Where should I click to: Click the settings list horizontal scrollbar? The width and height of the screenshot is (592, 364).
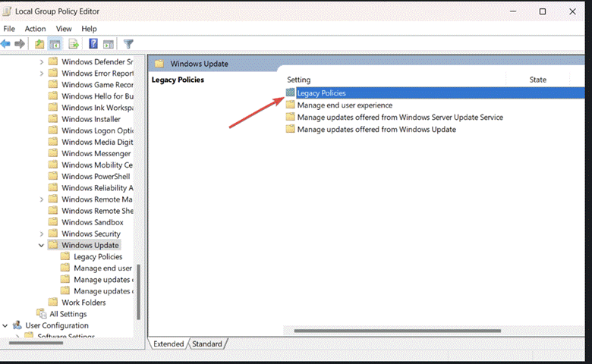[x=398, y=331]
